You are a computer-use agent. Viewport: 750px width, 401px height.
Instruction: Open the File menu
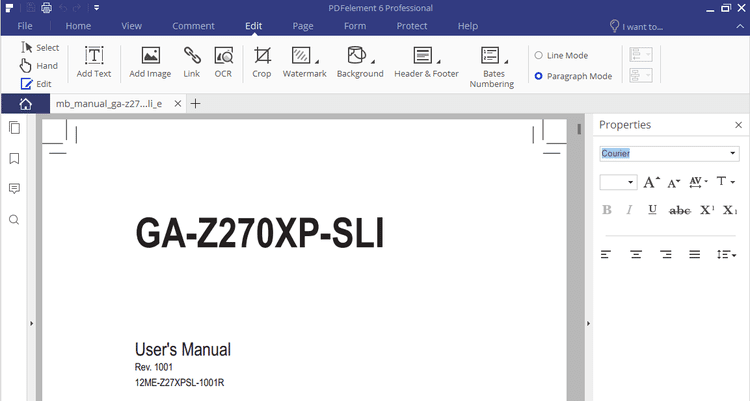pyautogui.click(x=25, y=26)
